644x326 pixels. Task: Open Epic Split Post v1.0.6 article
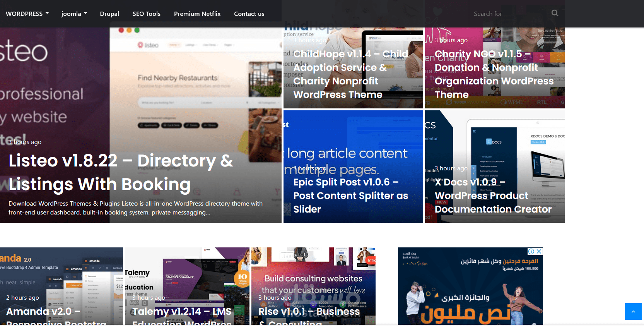pyautogui.click(x=350, y=196)
